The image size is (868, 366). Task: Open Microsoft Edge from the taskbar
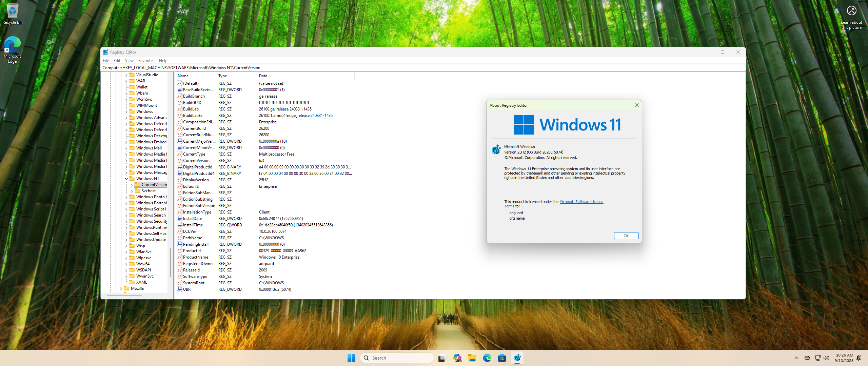tap(487, 358)
